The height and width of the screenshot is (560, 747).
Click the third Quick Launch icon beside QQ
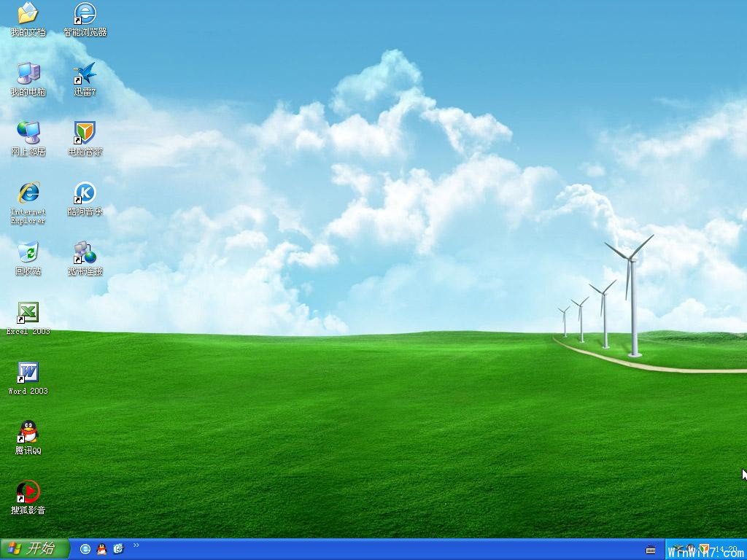[118, 549]
